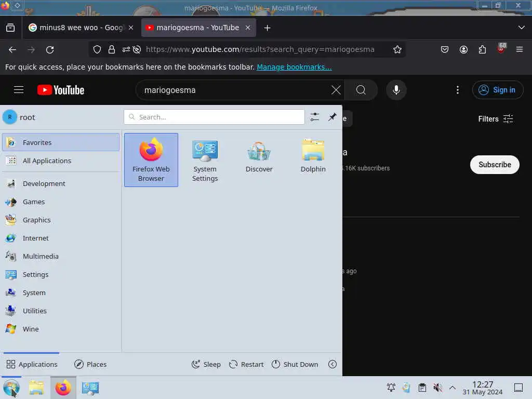Image resolution: width=532 pixels, height=399 pixels.
Task: Select Favorites category
Action: pos(61,142)
